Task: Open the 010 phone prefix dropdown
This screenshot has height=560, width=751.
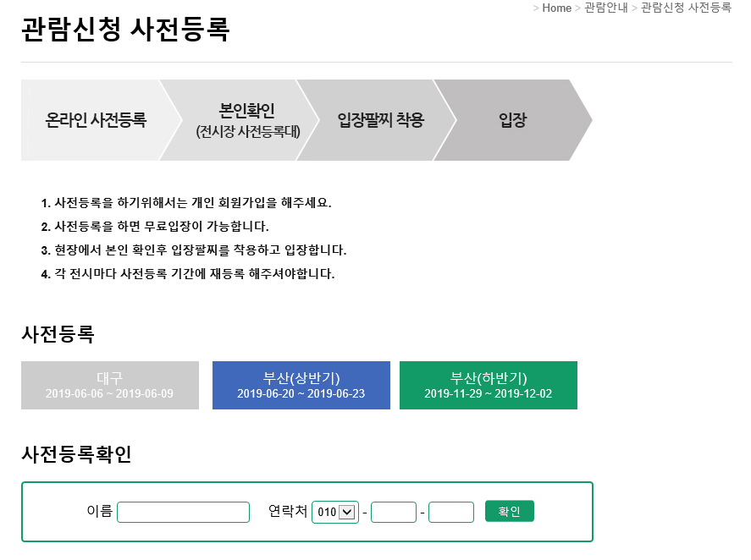Action: [x=335, y=512]
